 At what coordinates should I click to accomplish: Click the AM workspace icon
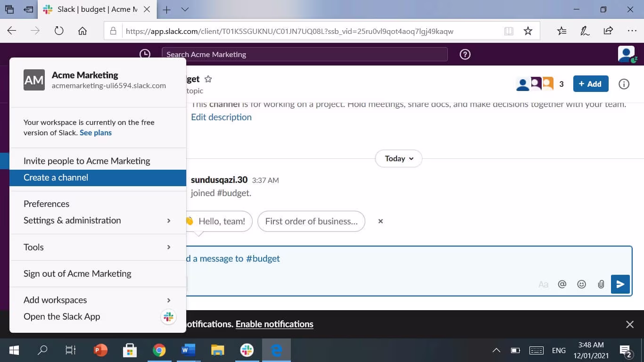34,80
